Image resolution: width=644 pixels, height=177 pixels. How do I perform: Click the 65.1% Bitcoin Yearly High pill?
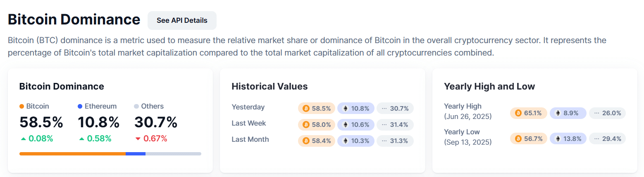(529, 113)
